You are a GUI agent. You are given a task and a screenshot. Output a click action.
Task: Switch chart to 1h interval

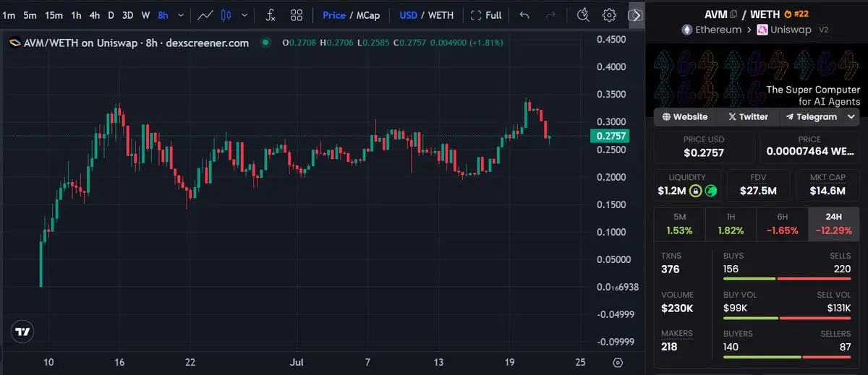click(76, 14)
